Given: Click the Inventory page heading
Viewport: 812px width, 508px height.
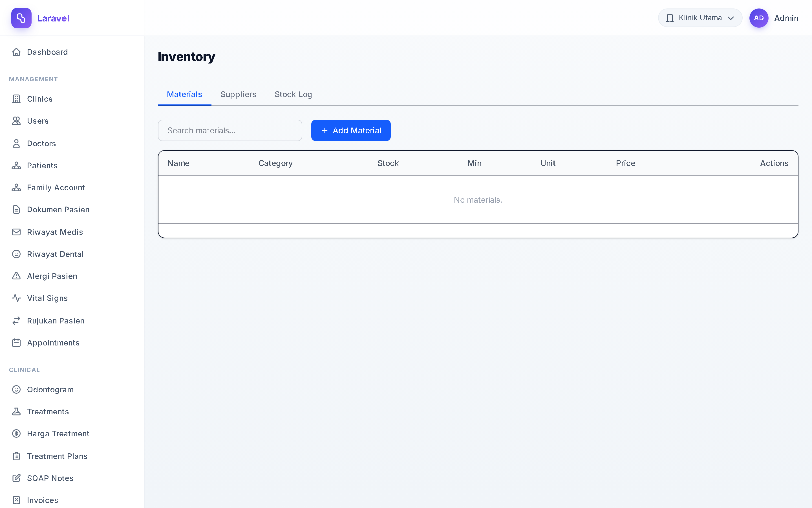Looking at the screenshot, I should [186, 57].
